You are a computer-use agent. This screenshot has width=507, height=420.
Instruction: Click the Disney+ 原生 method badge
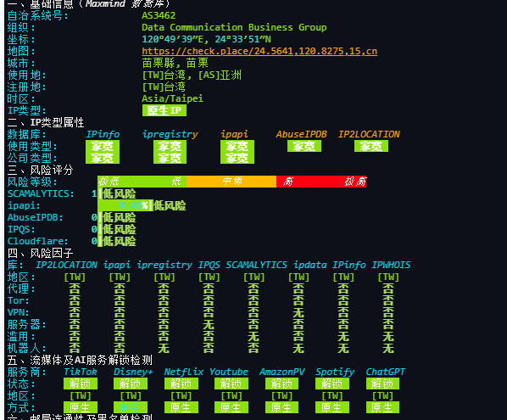[x=131, y=407]
